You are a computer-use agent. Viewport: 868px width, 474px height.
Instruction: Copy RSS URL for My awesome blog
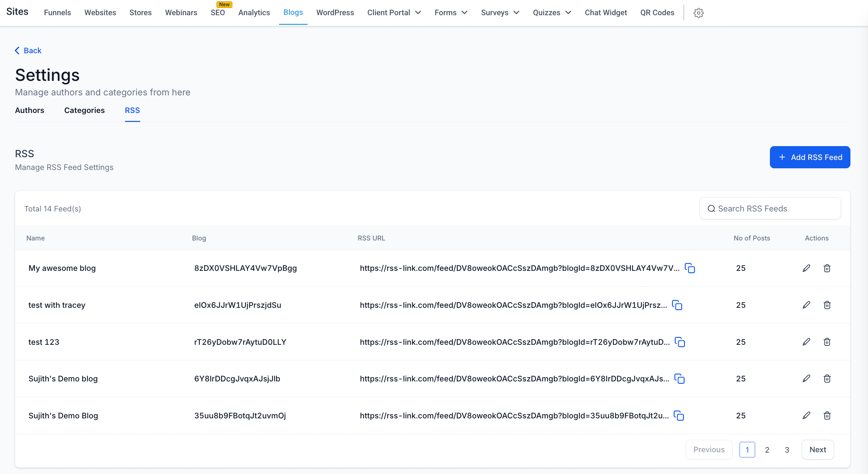coord(690,268)
